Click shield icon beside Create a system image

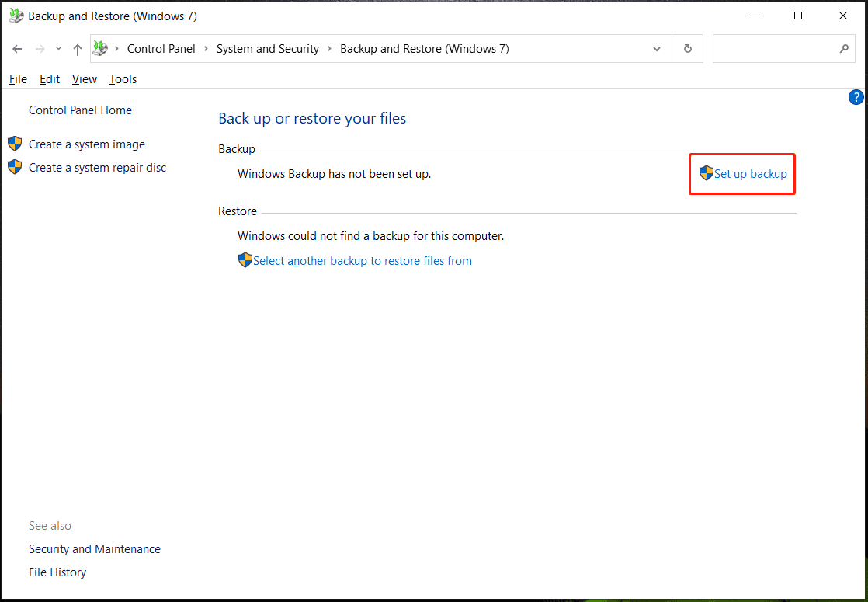(x=15, y=144)
